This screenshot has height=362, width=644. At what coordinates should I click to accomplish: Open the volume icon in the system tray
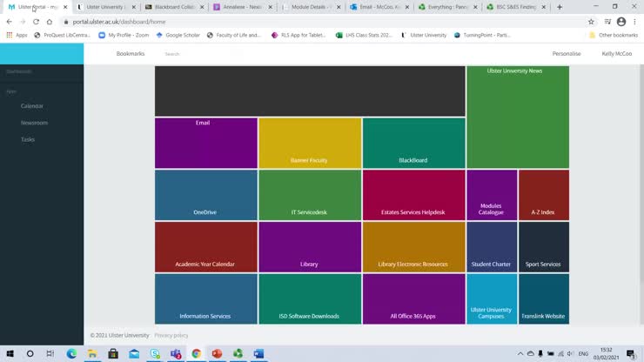(571, 353)
